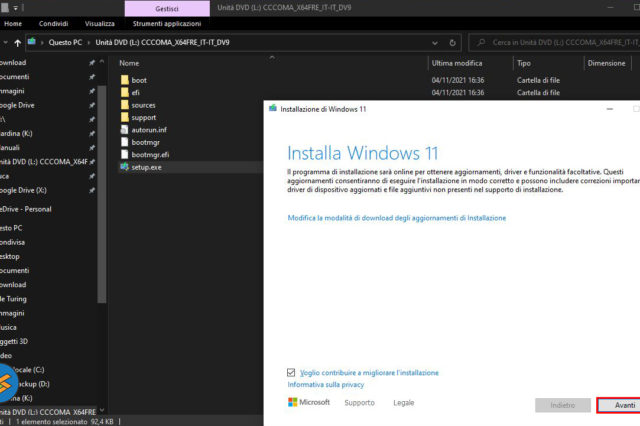The image size is (640, 426).
Task: Select the bootmgr.efi file
Action: (x=151, y=154)
